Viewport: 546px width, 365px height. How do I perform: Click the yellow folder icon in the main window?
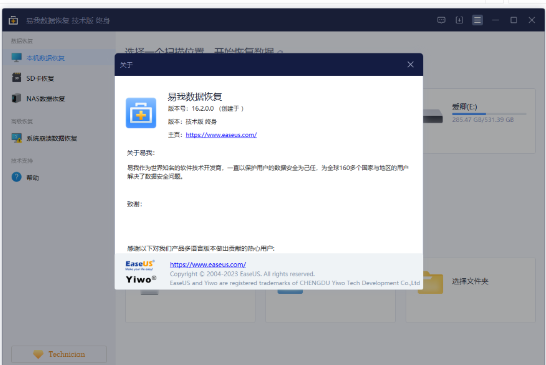(x=430, y=282)
